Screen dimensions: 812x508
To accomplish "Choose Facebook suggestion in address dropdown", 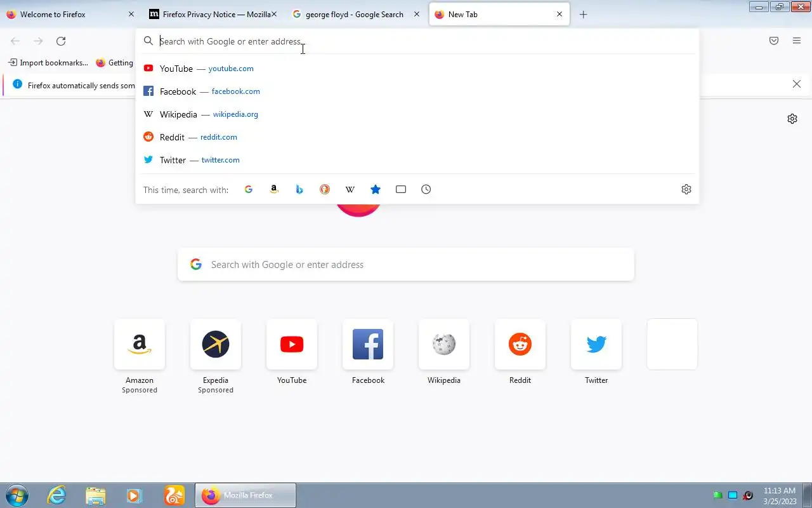I will (x=417, y=91).
